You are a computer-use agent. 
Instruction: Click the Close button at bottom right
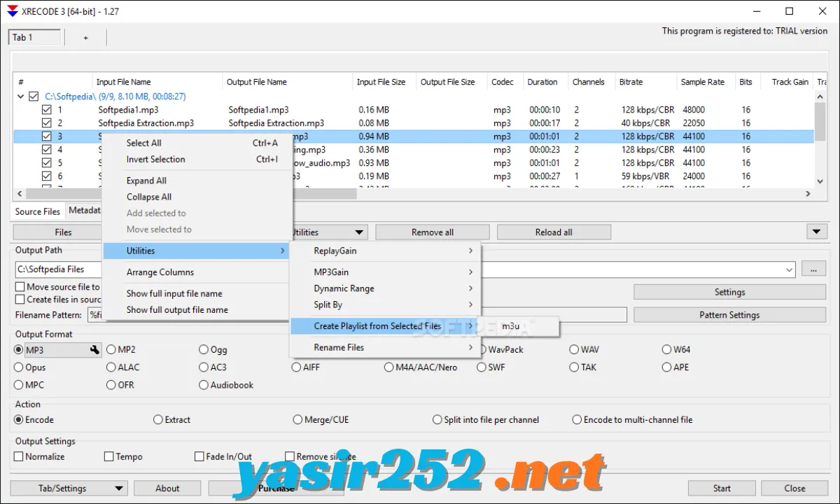point(794,489)
